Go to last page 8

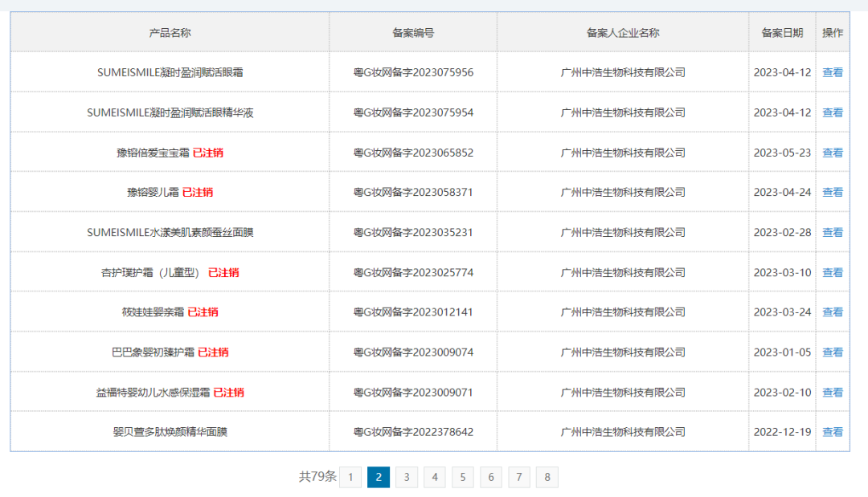point(547,477)
